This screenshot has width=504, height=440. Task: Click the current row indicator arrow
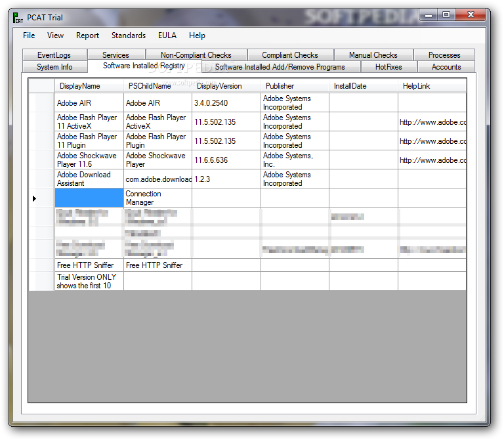(x=35, y=198)
